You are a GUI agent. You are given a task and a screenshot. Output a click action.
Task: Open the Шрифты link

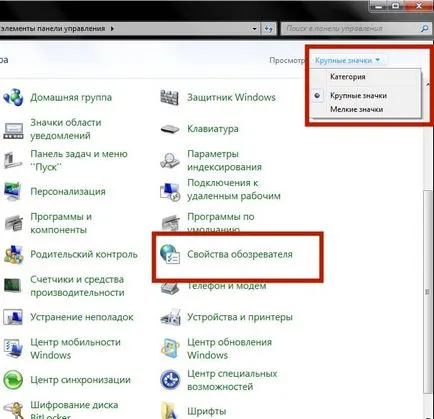pos(206,411)
